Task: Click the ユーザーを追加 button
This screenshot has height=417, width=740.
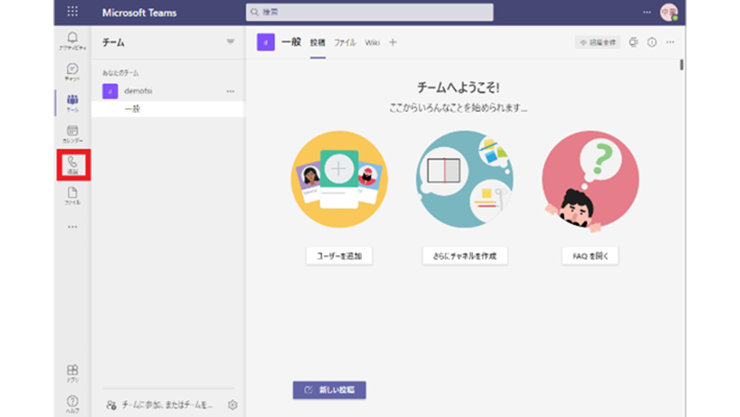Action: pyautogui.click(x=339, y=256)
